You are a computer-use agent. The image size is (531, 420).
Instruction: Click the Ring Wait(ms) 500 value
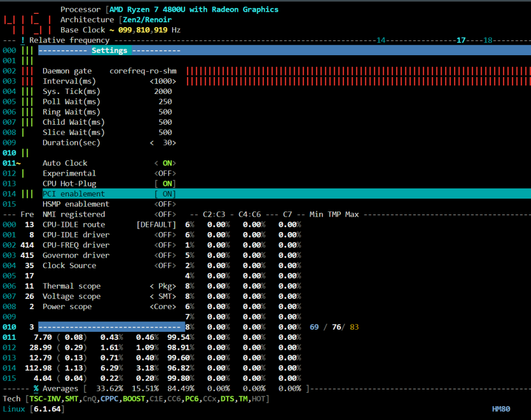coord(165,112)
